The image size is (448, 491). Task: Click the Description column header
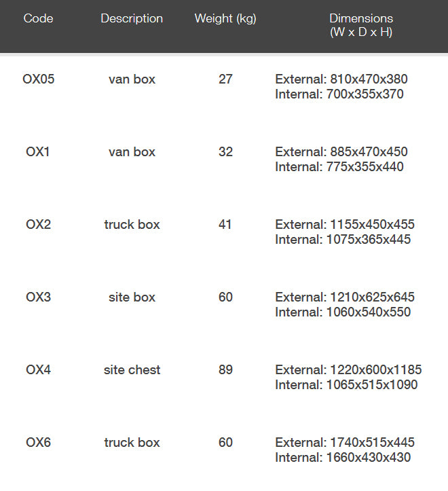(x=132, y=18)
